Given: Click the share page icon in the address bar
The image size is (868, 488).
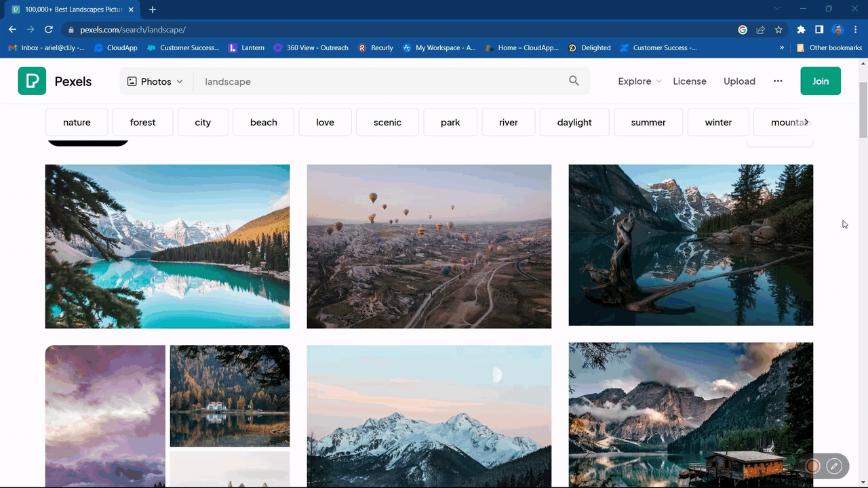Looking at the screenshot, I should click(x=761, y=30).
